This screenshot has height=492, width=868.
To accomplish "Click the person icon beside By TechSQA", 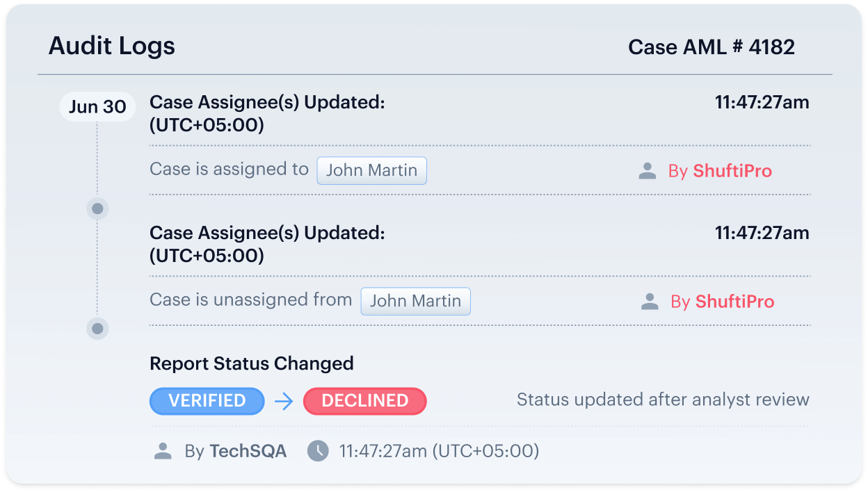I will click(x=163, y=451).
